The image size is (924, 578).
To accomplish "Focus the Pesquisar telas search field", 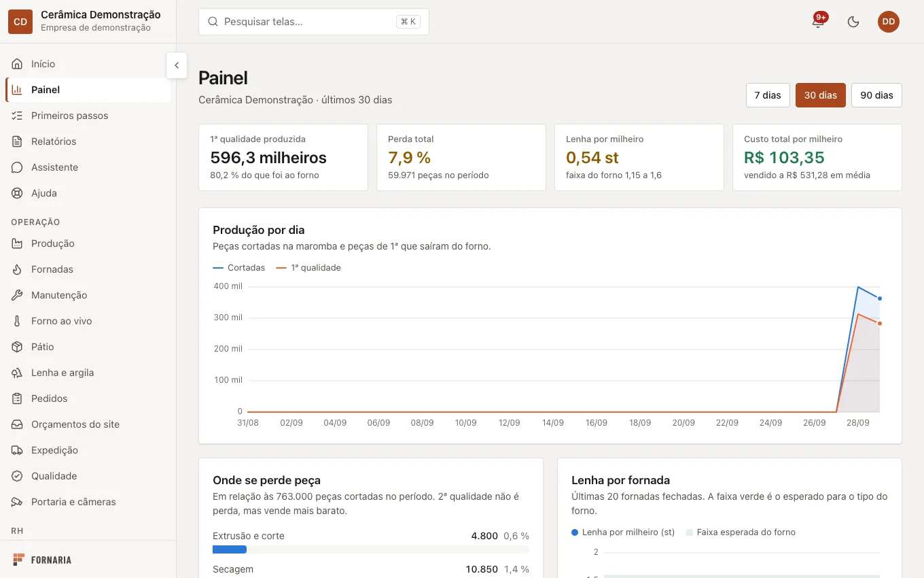I will click(x=314, y=22).
